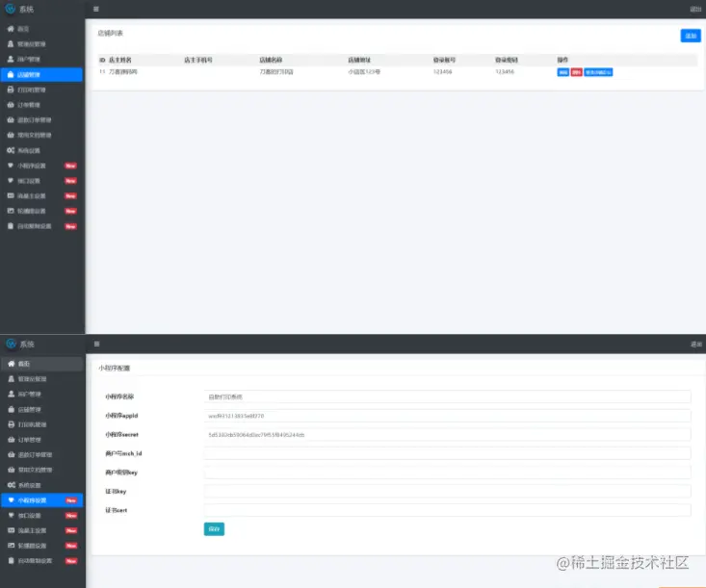Click wide blue action button in shop row
This screenshot has height=588, width=706.
(x=598, y=72)
